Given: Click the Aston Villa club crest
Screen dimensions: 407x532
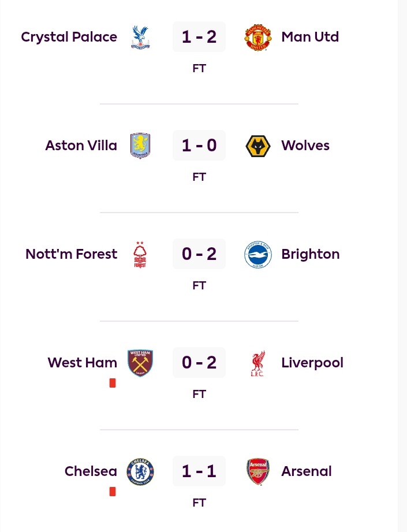Looking at the screenshot, I should tap(140, 146).
